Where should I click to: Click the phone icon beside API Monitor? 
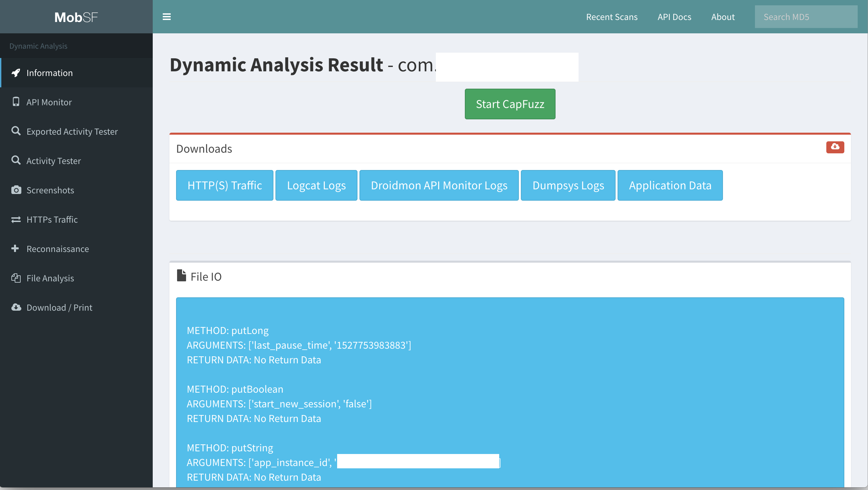click(x=16, y=102)
